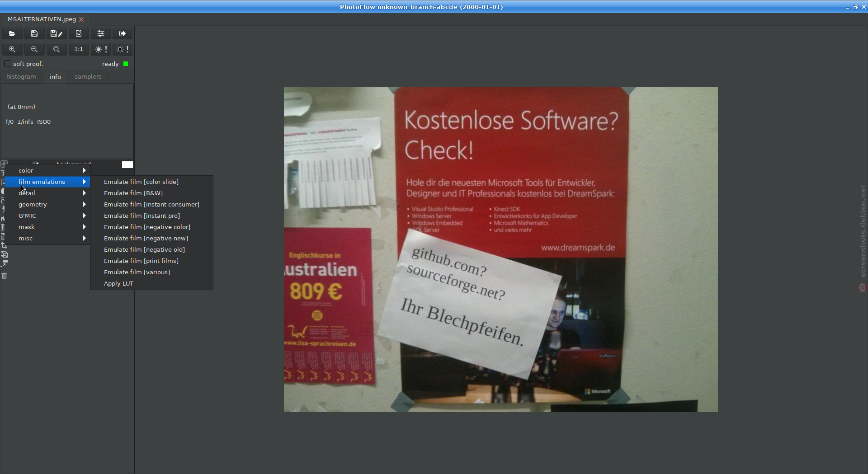Screen dimensions: 868x474
Task: Click the 'f/0 1/infs ISO0' exposure text
Action: pyautogui.click(x=28, y=122)
